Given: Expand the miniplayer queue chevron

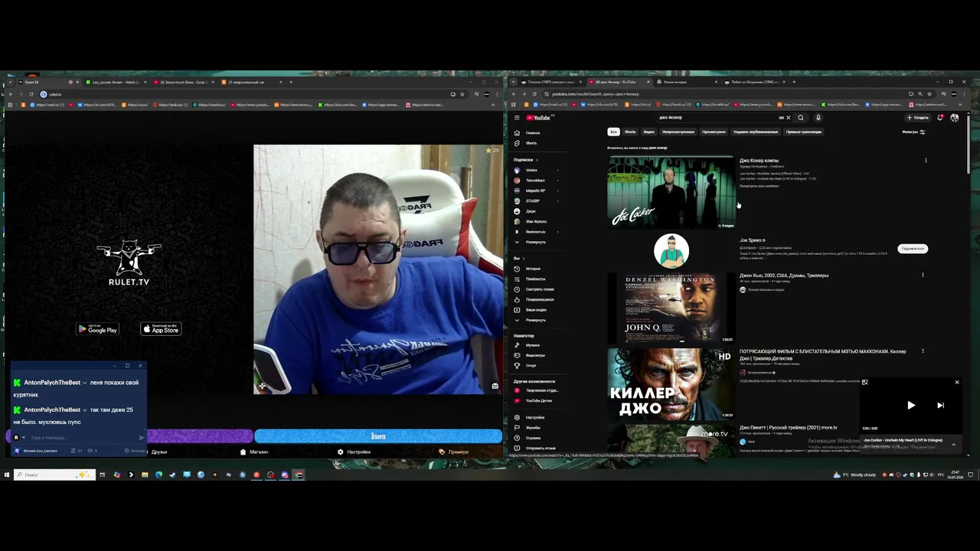Looking at the screenshot, I should tap(953, 444).
